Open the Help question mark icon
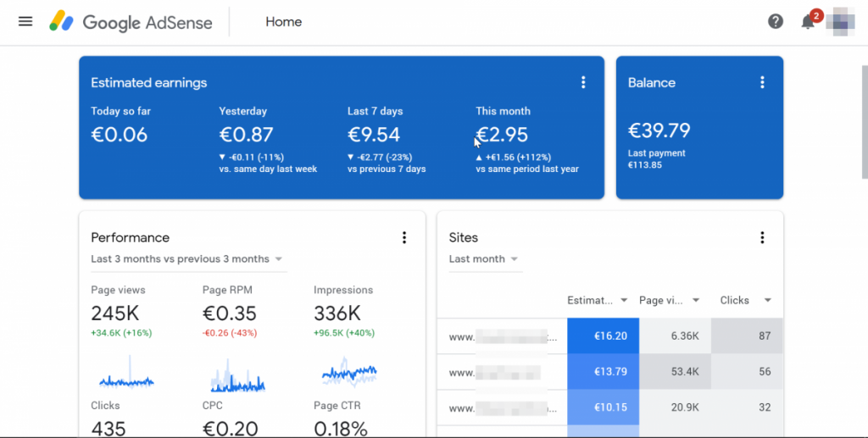The height and width of the screenshot is (438, 868). click(775, 22)
